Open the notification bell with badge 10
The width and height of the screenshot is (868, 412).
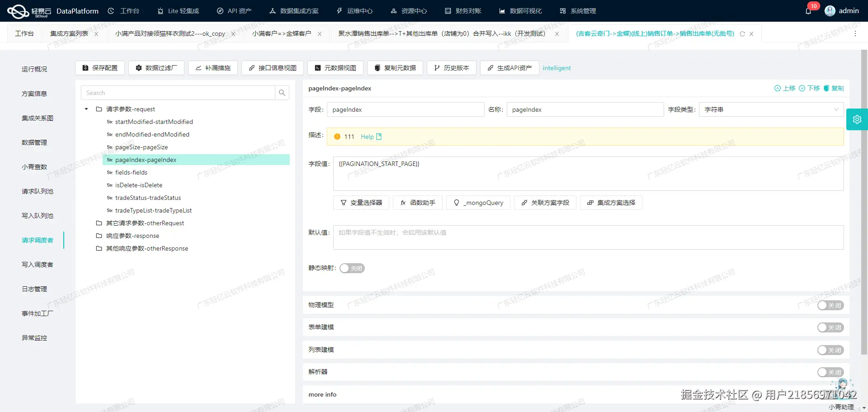pyautogui.click(x=809, y=10)
